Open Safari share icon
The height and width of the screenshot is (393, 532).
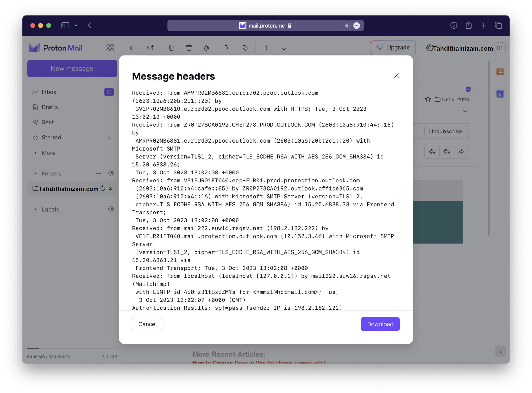click(469, 25)
